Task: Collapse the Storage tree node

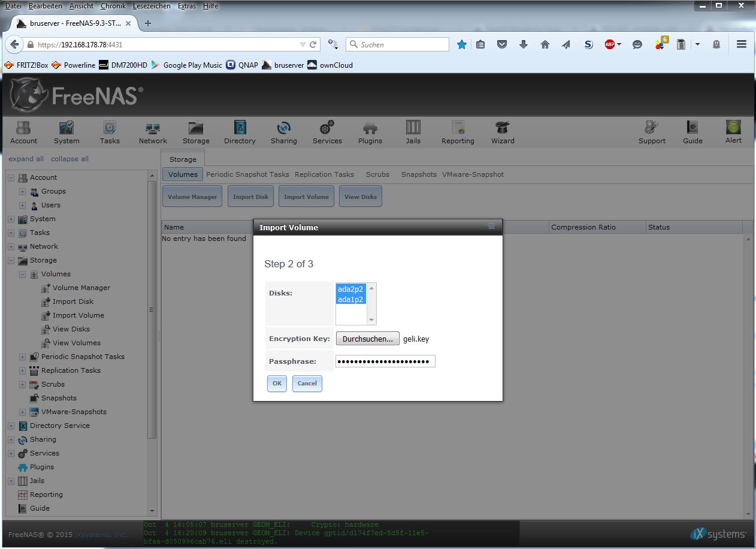Action: tap(11, 260)
